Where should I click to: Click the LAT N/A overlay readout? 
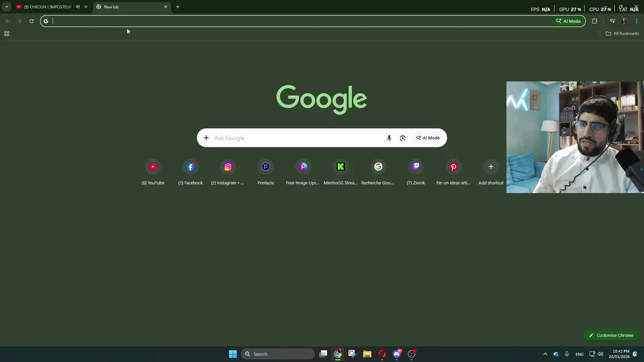[x=629, y=9]
